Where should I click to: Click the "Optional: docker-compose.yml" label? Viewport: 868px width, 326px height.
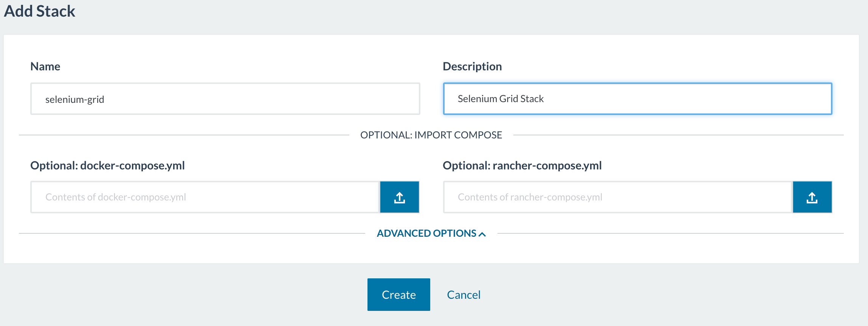[x=107, y=166]
